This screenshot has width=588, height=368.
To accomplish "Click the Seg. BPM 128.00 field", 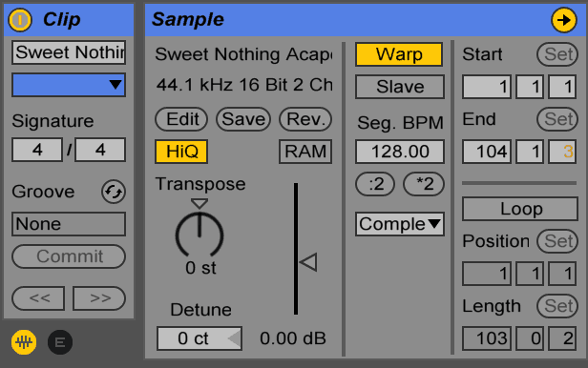I will coord(400,152).
